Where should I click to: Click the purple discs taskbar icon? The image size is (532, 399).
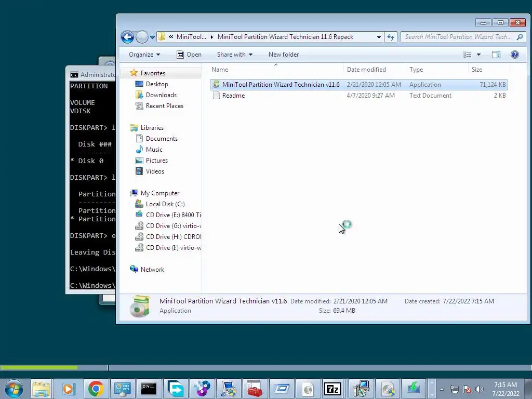tap(202, 389)
